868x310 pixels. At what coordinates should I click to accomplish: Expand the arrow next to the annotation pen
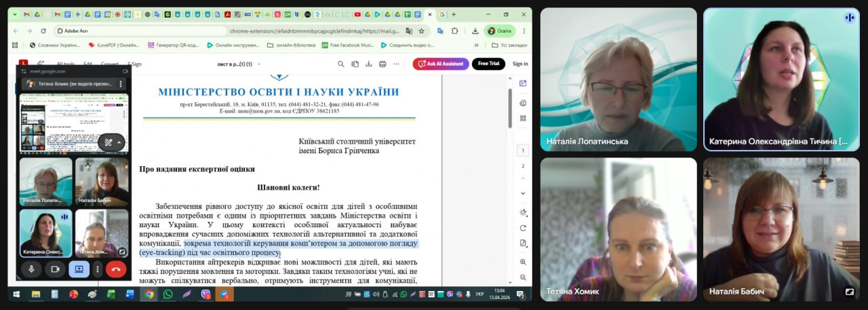click(119, 142)
